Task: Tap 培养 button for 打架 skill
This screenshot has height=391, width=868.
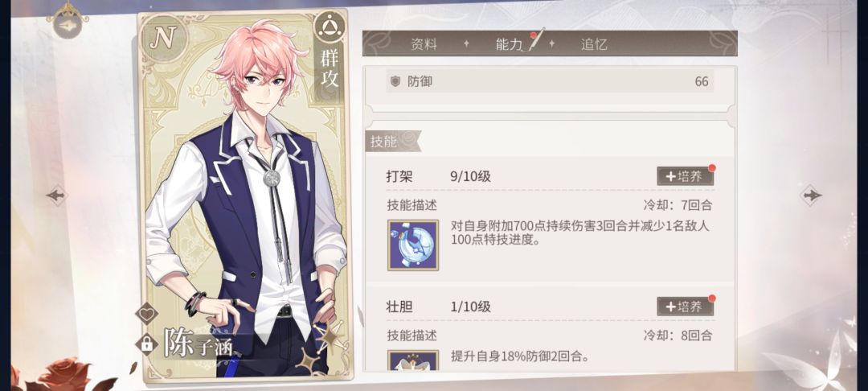Action: (686, 176)
